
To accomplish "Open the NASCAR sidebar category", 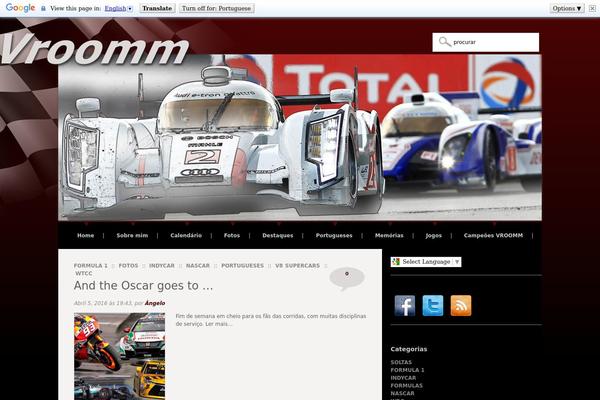I will [402, 393].
